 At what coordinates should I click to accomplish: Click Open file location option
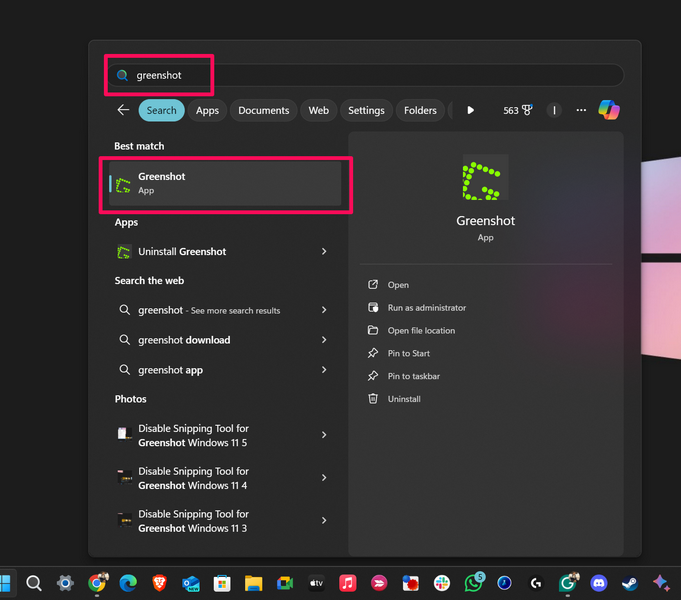420,331
